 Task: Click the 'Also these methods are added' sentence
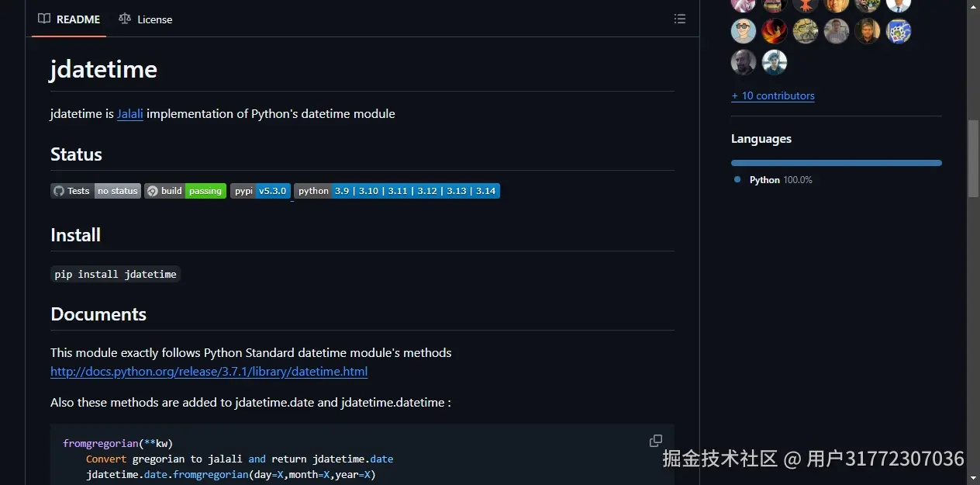click(x=250, y=403)
